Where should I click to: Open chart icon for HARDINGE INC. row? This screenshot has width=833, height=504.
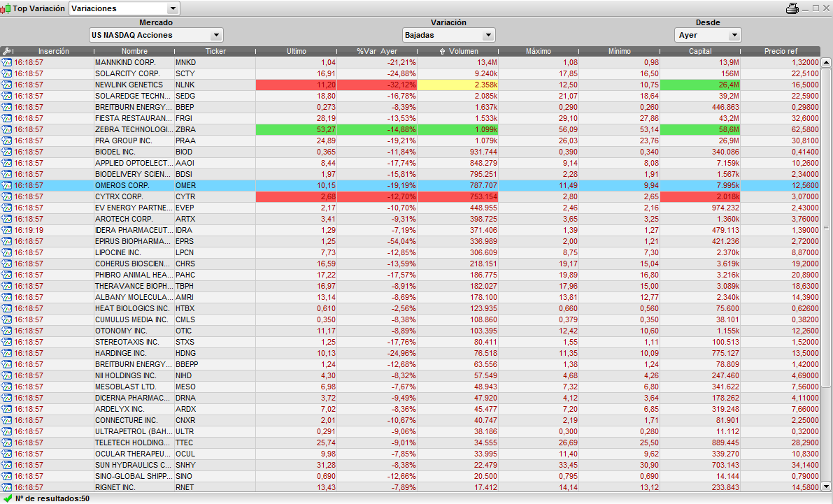point(6,352)
